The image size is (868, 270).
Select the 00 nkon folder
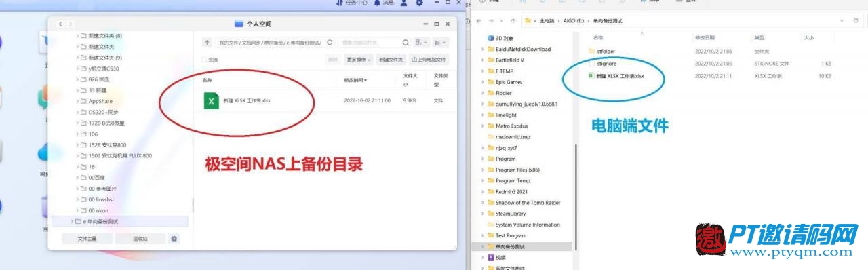pos(98,210)
